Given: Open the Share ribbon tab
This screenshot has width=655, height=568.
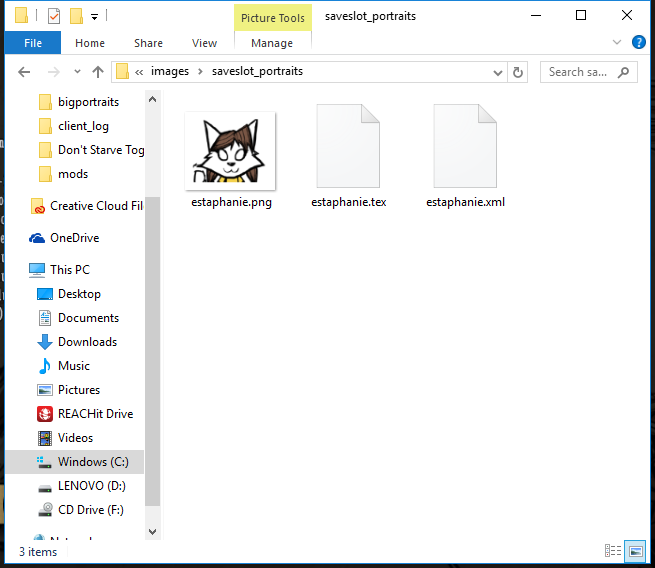Looking at the screenshot, I should pyautogui.click(x=148, y=43).
